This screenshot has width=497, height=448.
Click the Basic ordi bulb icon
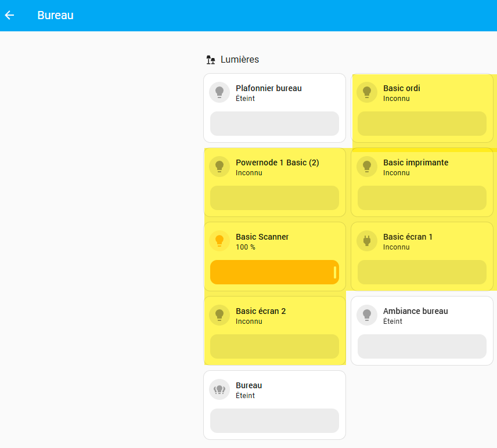(367, 92)
